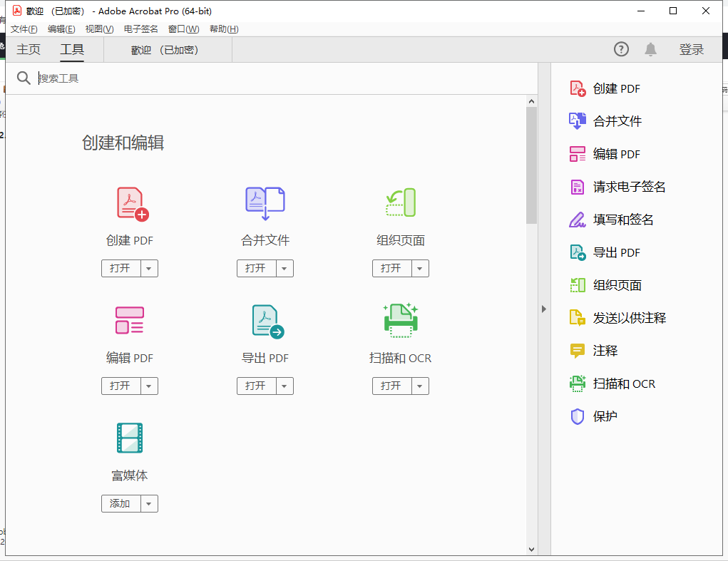The height and width of the screenshot is (561, 728).
Task: Select 编辑 PDF icon in right sidebar
Action: [578, 154]
